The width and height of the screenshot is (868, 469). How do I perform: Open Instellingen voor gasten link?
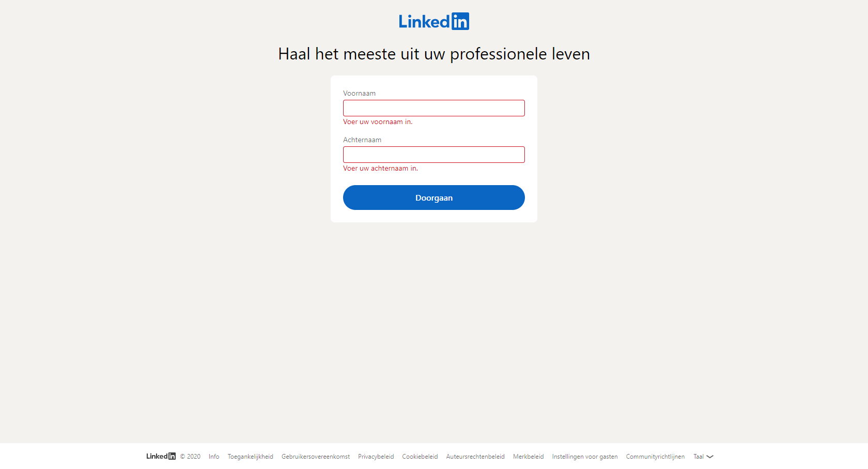pos(585,457)
